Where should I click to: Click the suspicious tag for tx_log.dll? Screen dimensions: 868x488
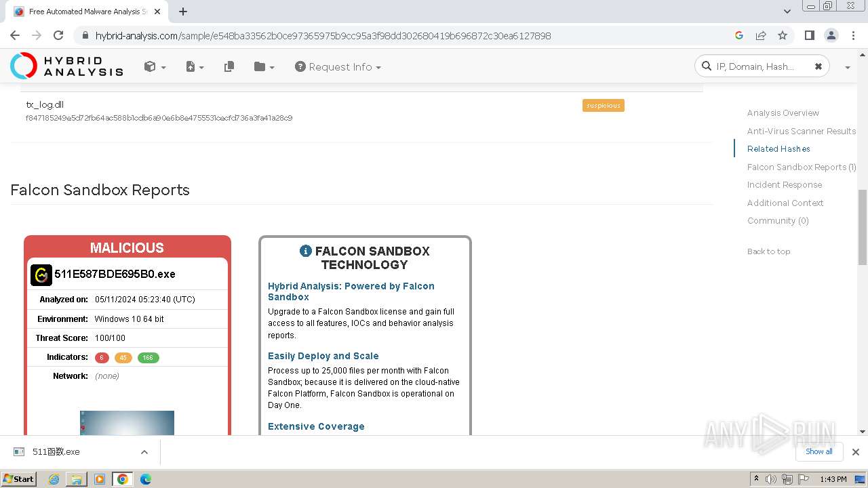[x=603, y=106]
